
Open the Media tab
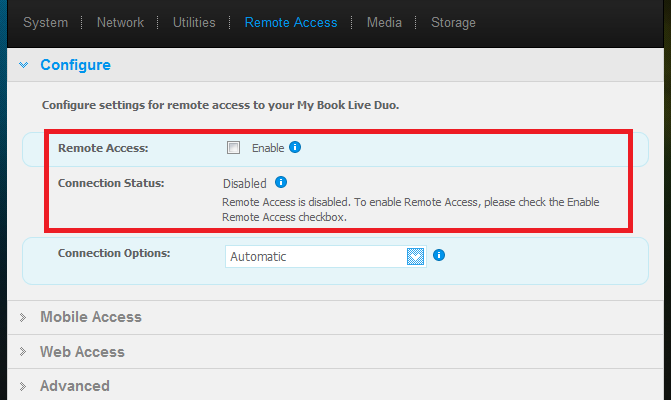(x=385, y=22)
